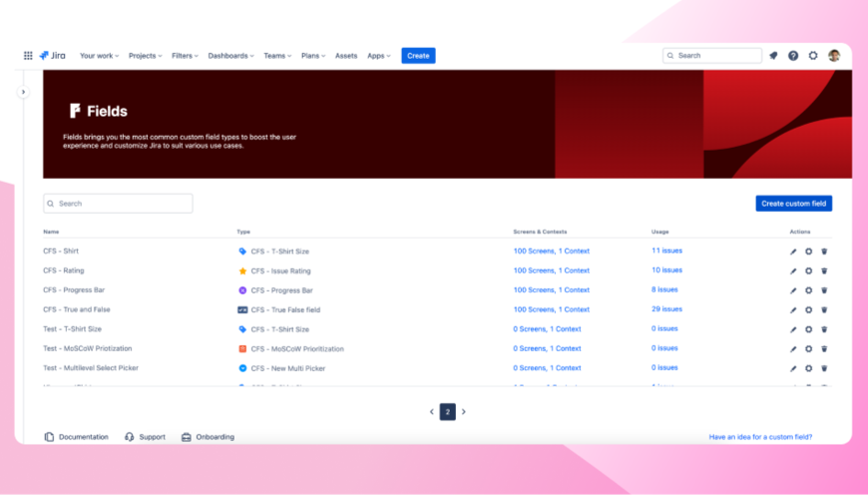Click the Name column header
This screenshot has height=495, width=868.
click(x=51, y=232)
